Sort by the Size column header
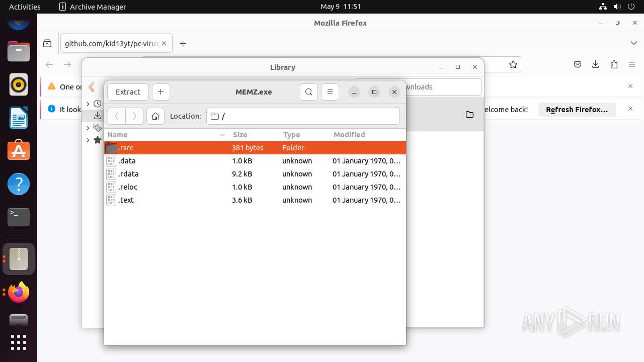The image size is (644, 362). click(254, 135)
